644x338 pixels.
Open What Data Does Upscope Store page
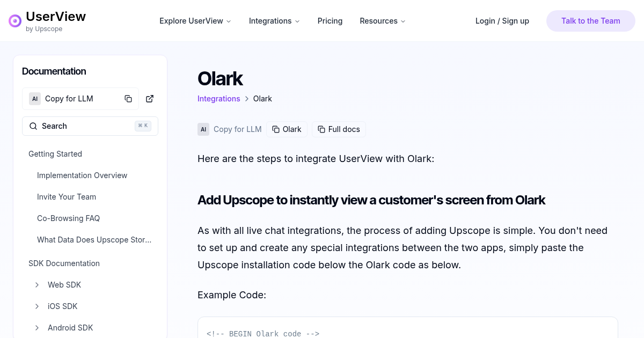pyautogui.click(x=94, y=240)
